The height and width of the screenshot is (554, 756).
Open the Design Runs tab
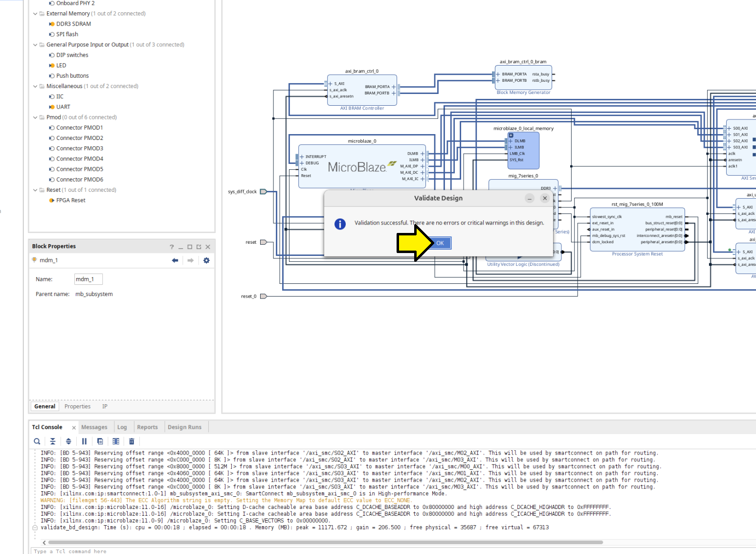184,427
